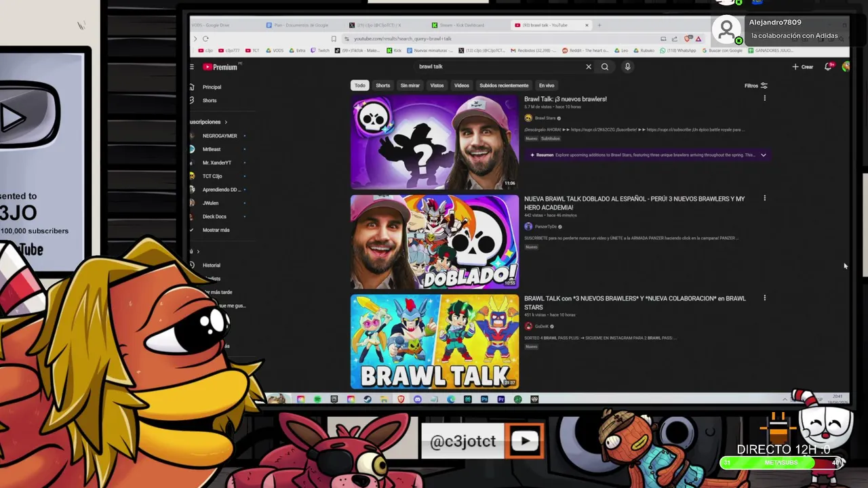Click the YouTube Premium logo

point(220,67)
